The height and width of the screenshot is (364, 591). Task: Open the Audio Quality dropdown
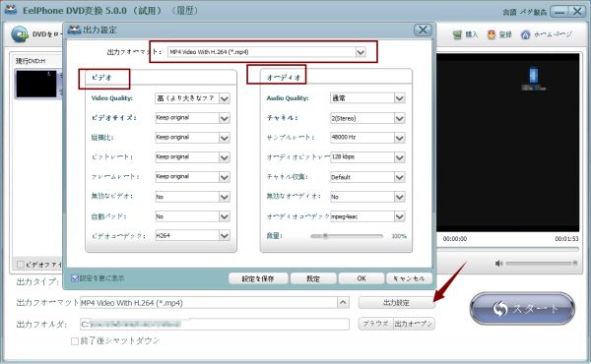click(400, 98)
